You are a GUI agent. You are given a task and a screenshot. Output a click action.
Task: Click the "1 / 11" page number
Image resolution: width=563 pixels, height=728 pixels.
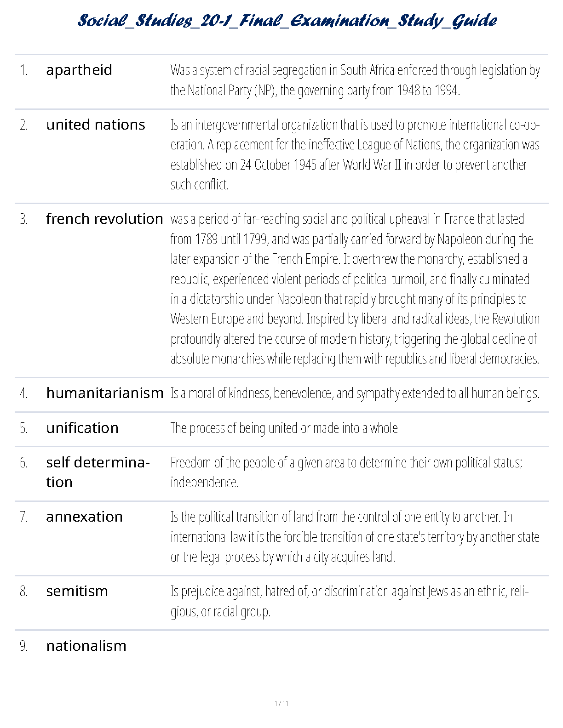pos(281,703)
